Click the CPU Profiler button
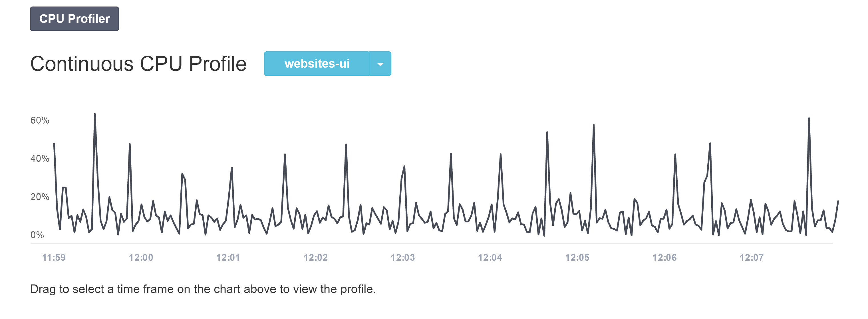Viewport: 868px width, 319px height. (x=74, y=19)
